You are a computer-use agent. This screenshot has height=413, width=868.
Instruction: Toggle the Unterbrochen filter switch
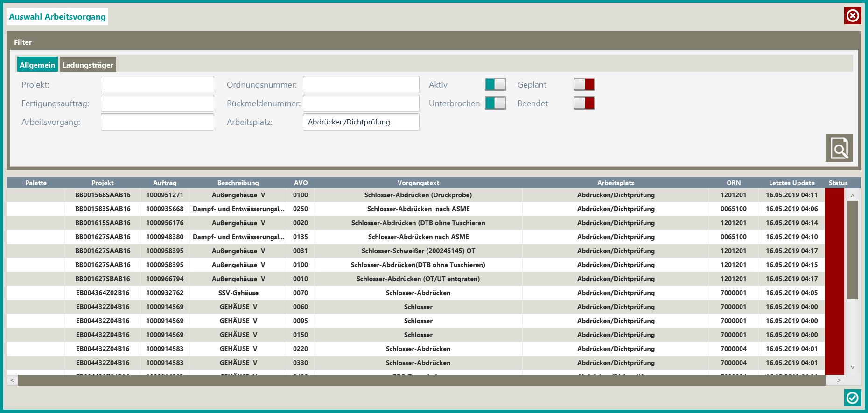pyautogui.click(x=495, y=103)
